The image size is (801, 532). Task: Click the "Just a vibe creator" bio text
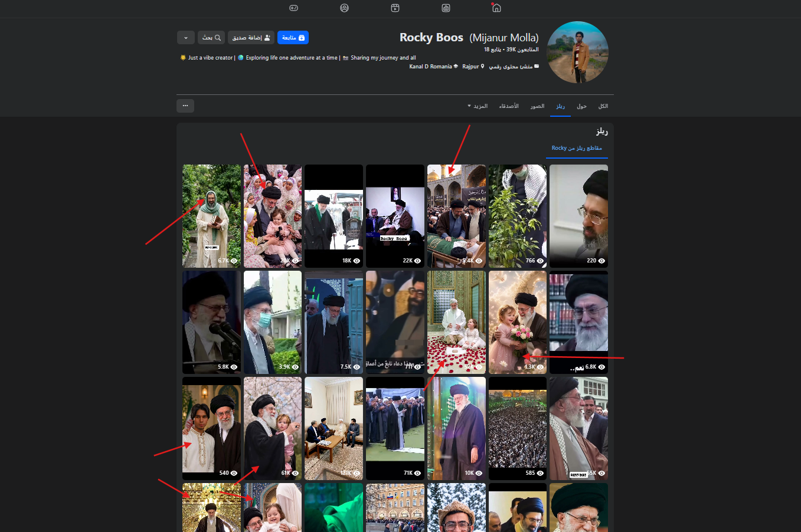tap(210, 58)
